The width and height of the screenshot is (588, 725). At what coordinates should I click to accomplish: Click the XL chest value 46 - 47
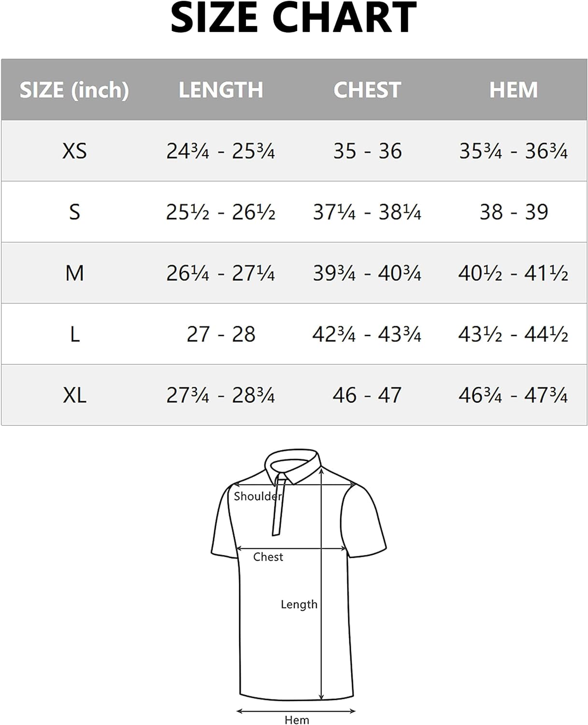367,395
